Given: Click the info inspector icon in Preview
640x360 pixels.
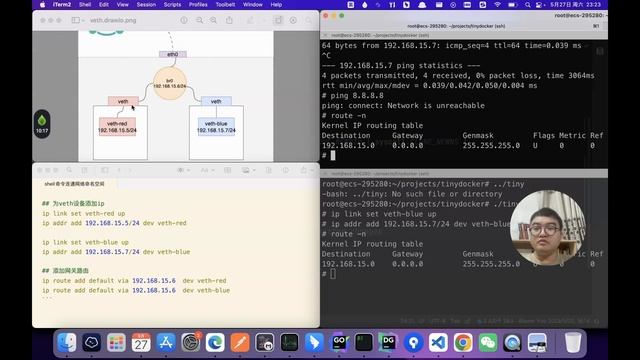Looking at the screenshot, I should click(x=184, y=20).
